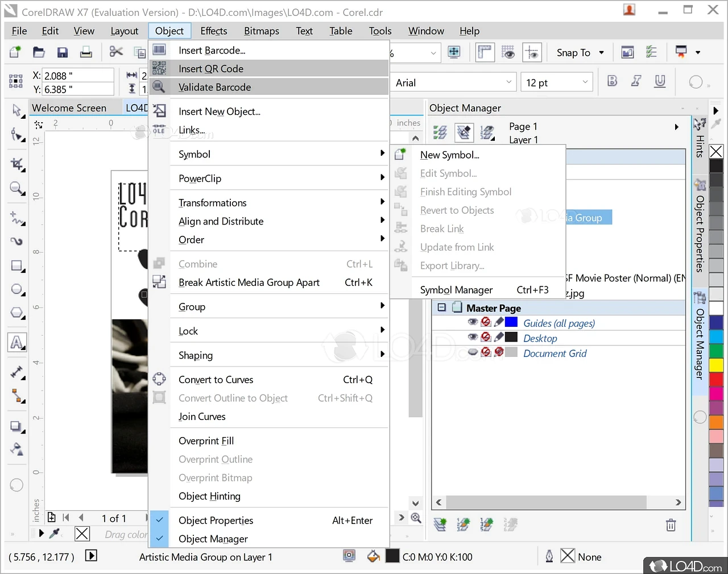Pick the yellow swatch in color palette
Screen dimensions: 728x574
tap(716, 364)
